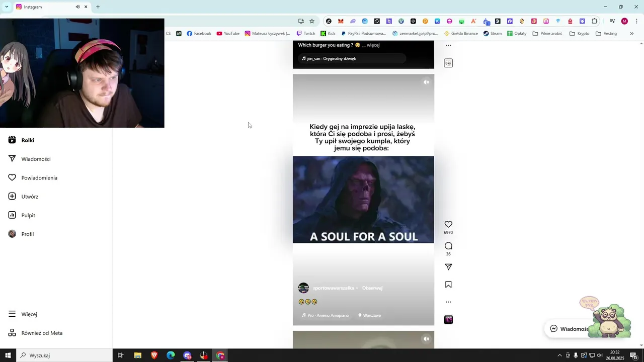Open more options beside the Warszawa reel
This screenshot has width=644, height=362.
[x=448, y=302]
